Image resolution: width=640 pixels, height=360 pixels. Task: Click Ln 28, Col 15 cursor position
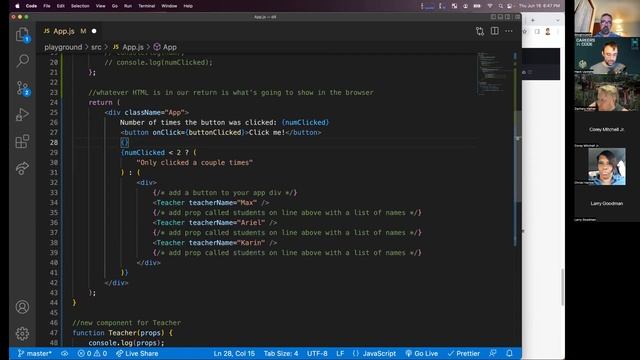[234, 353]
